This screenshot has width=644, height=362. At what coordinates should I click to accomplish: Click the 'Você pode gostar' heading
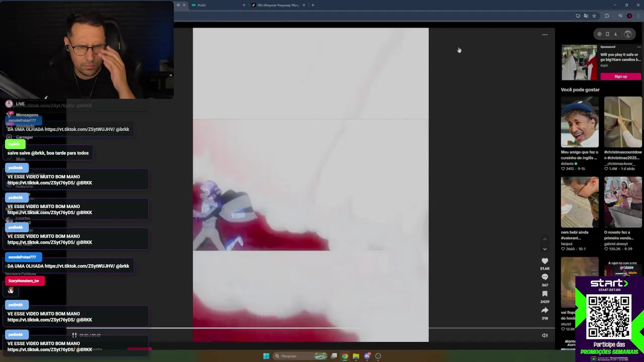click(x=580, y=89)
